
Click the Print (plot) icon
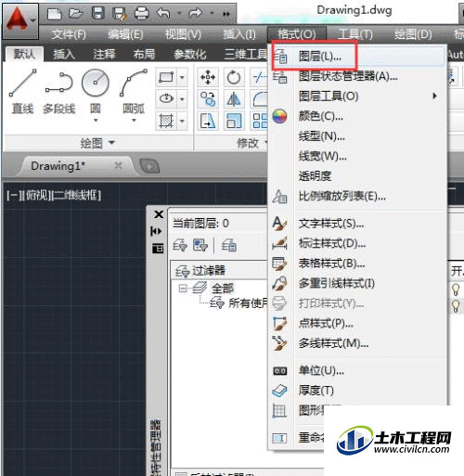point(142,14)
